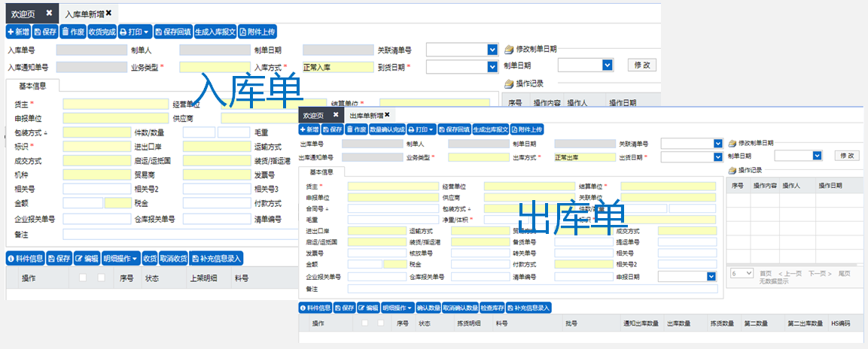Close the 出库单新增 tab with its X
The width and height of the screenshot is (868, 349).
pos(388,114)
